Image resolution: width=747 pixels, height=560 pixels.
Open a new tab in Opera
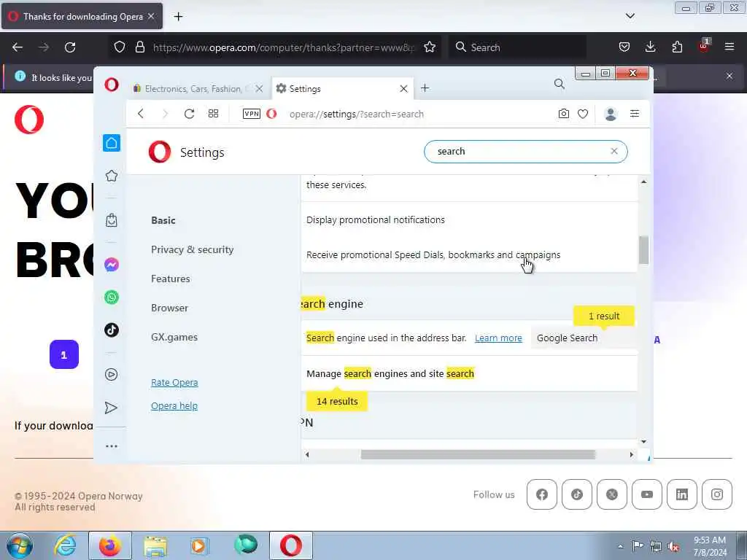click(425, 88)
